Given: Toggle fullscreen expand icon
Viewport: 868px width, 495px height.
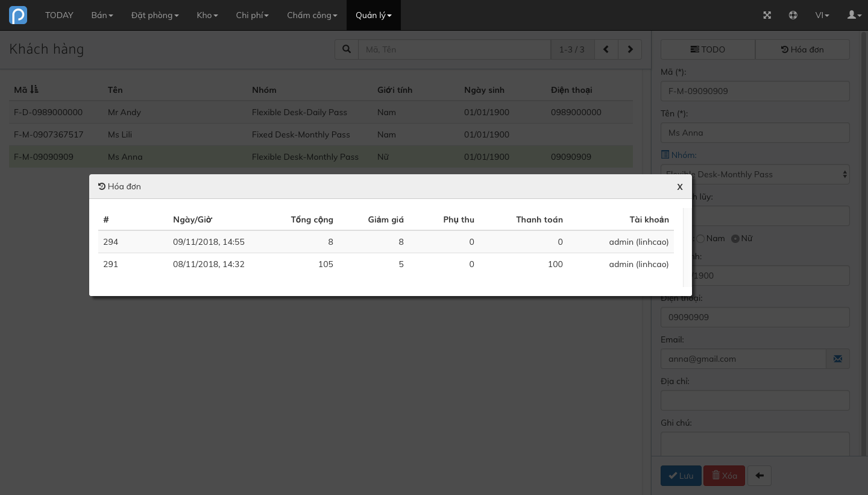Looking at the screenshot, I should pyautogui.click(x=767, y=15).
